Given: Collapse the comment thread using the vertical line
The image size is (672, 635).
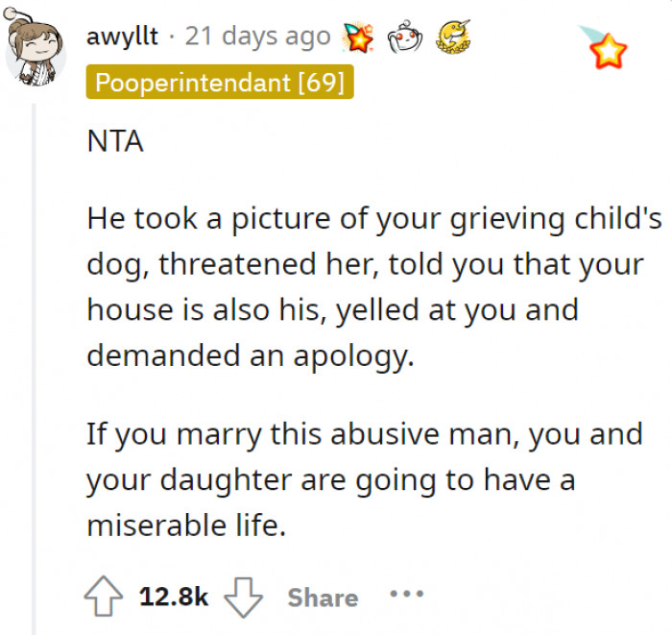Looking at the screenshot, I should pos(36,365).
